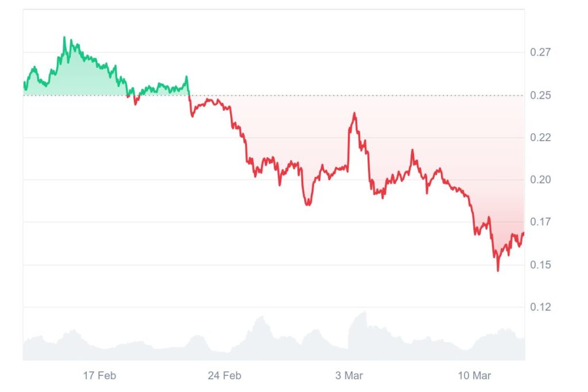Click the 0.27 price axis label
The image size is (588, 392).
pyautogui.click(x=540, y=52)
